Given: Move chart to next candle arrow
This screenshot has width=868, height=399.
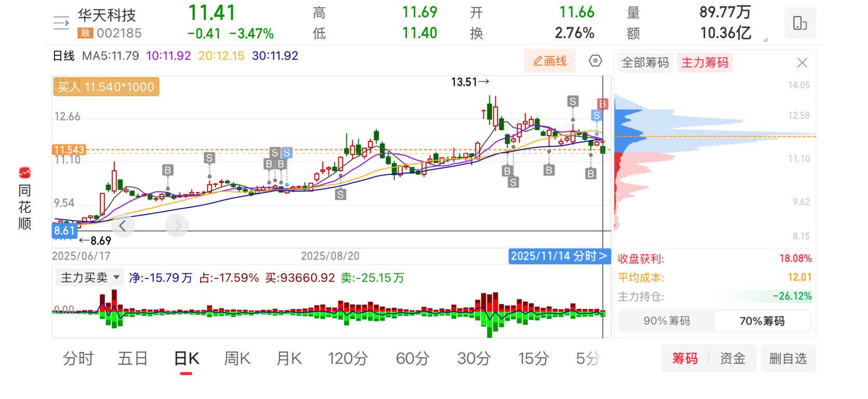Looking at the screenshot, I should tap(177, 225).
